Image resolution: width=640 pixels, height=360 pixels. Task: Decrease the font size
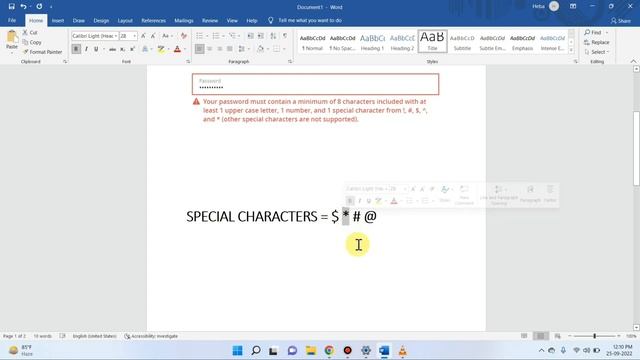tap(153, 36)
